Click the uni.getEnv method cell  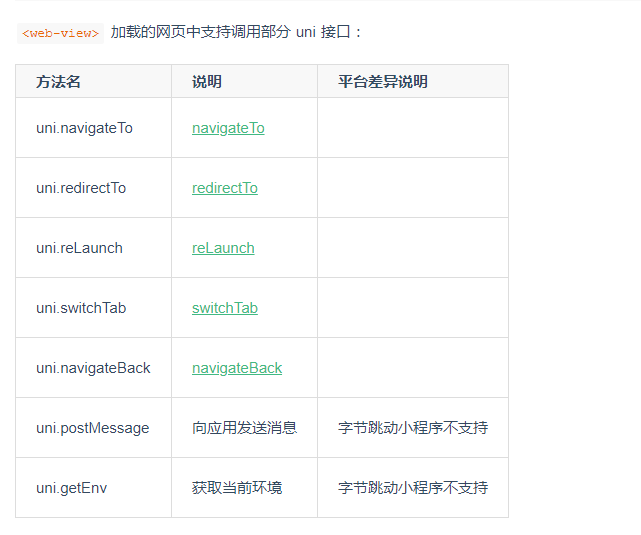94,488
